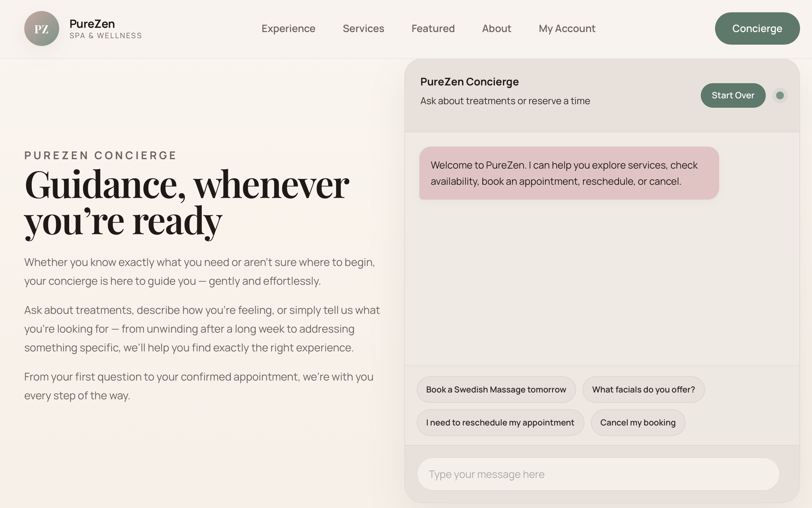Click the 'PUREZEN CONCIERGE' eyebrow label
Viewport: 812px width, 508px height.
[100, 155]
